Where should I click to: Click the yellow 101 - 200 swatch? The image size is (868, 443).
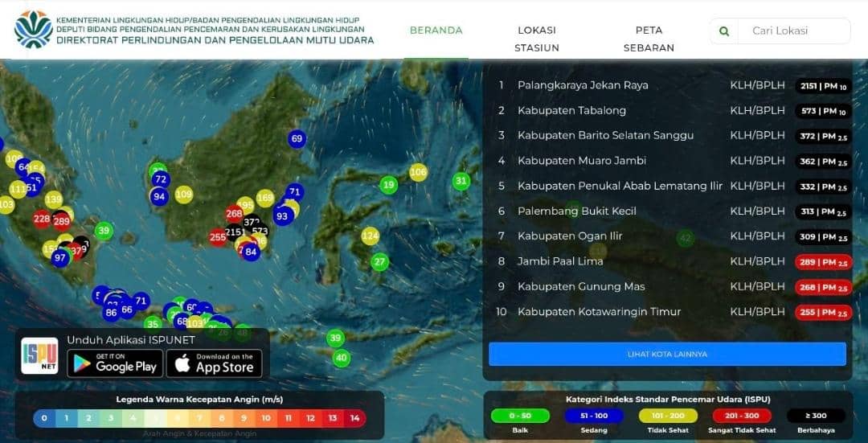click(x=668, y=416)
